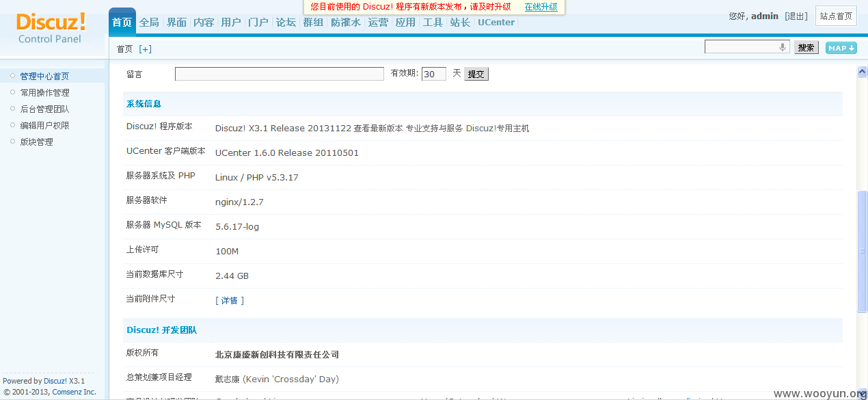Click the 有效期 days input field

[434, 74]
